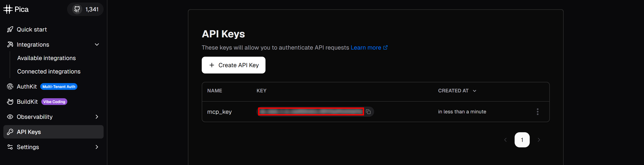Image resolution: width=644 pixels, height=165 pixels.
Task: Open Connected integrations
Action: [x=48, y=71]
